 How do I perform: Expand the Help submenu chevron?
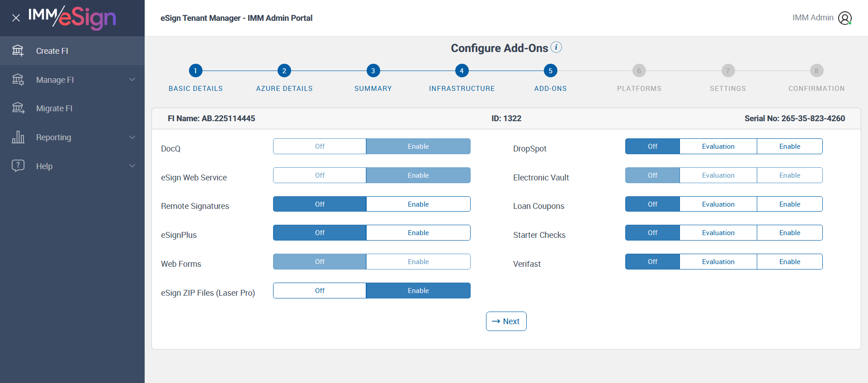coord(132,166)
